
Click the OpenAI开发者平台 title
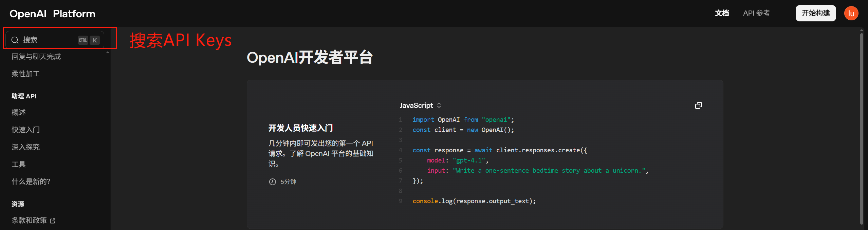coord(310,57)
